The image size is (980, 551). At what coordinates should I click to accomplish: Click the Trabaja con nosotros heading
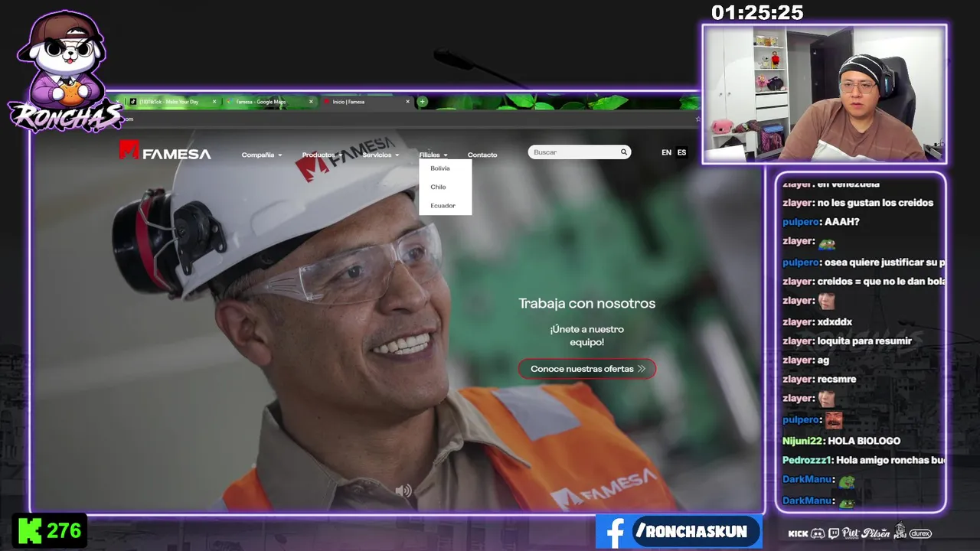(587, 303)
